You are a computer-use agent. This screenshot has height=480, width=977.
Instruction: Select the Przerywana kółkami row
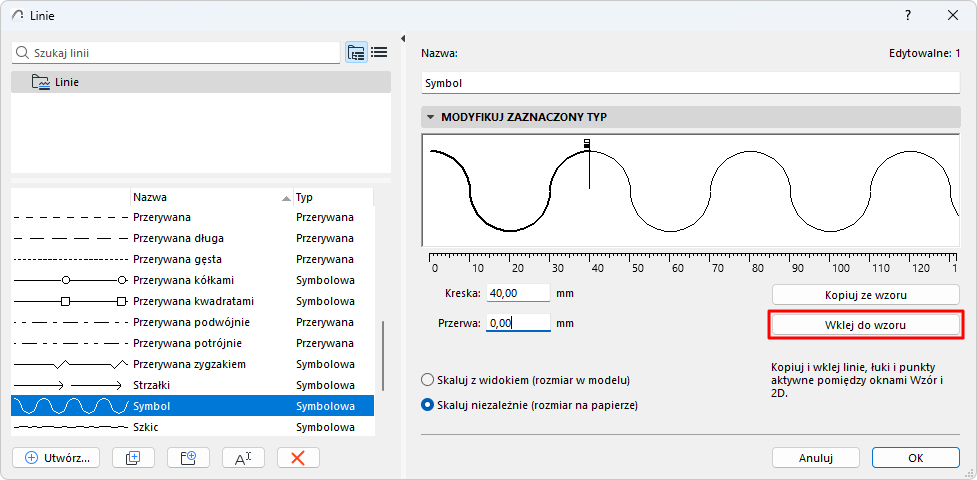(x=193, y=281)
